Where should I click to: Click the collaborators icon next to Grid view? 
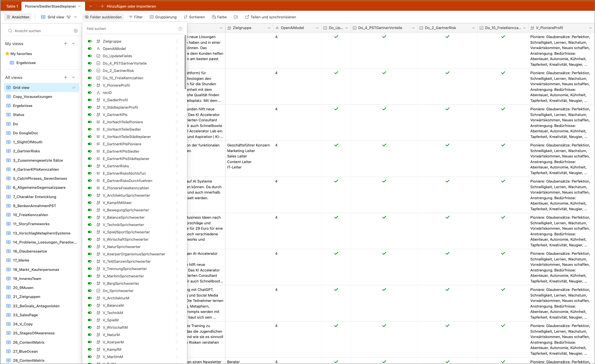tap(69, 17)
